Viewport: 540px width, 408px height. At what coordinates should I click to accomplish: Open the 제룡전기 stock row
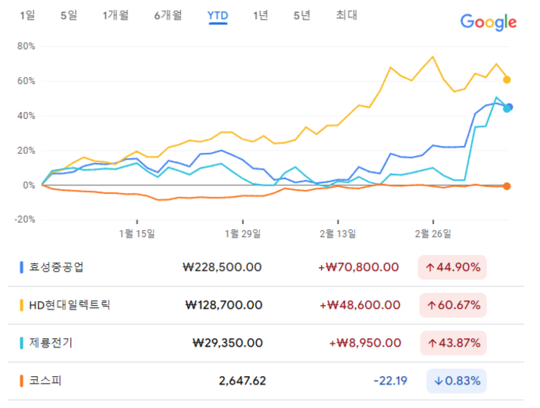coord(266,343)
